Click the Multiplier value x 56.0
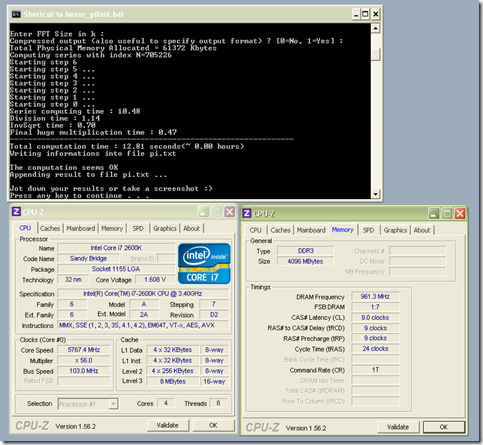Viewport: 483px width, 445px height. tap(84, 360)
